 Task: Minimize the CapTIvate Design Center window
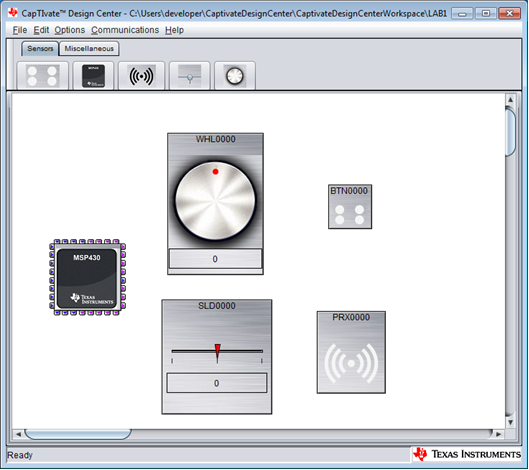pyautogui.click(x=462, y=14)
